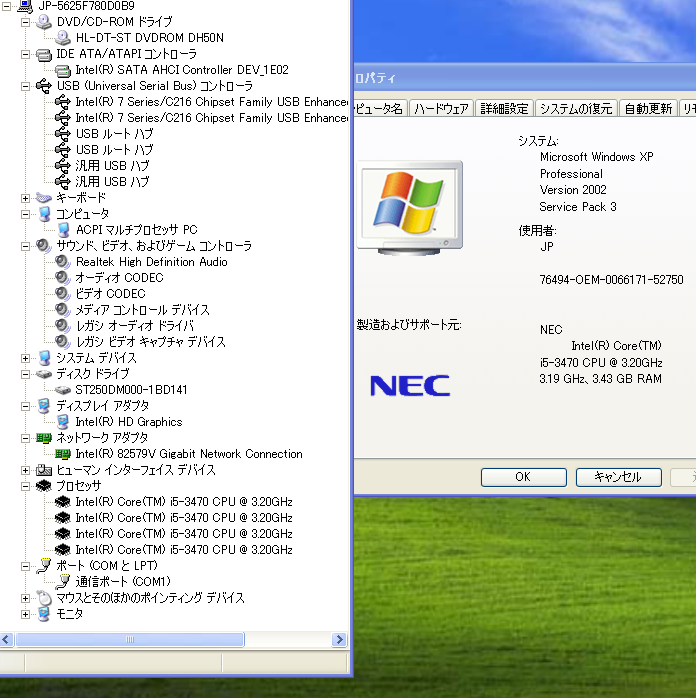Click the Intel HD Graphics adapter icon

click(63, 422)
